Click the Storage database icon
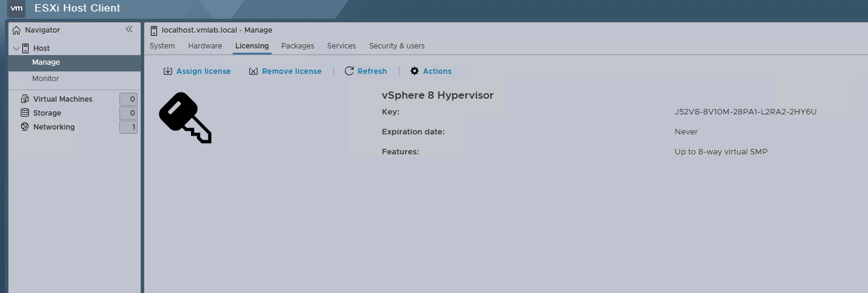Screen dimensions: 868x293 (25, 113)
